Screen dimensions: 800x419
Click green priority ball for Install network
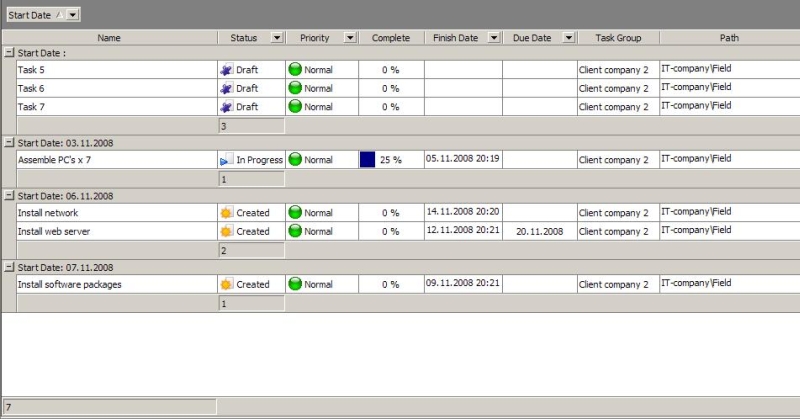click(x=295, y=212)
